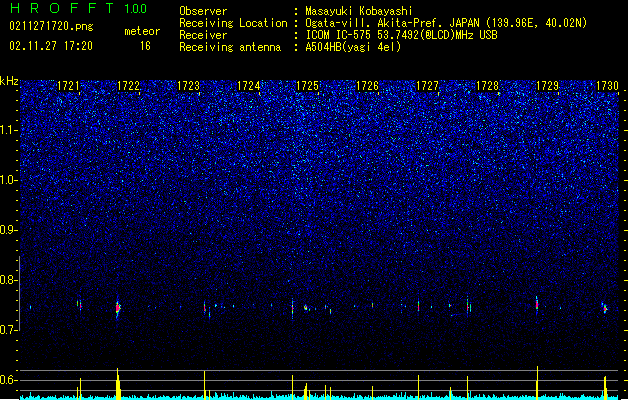Click the 'Receiver' label

pyautogui.click(x=203, y=35)
